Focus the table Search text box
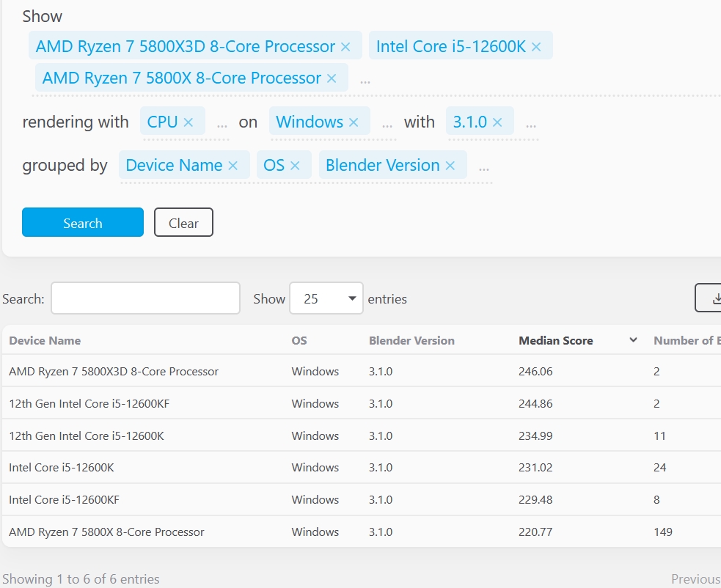The height and width of the screenshot is (588, 721). coord(145,298)
